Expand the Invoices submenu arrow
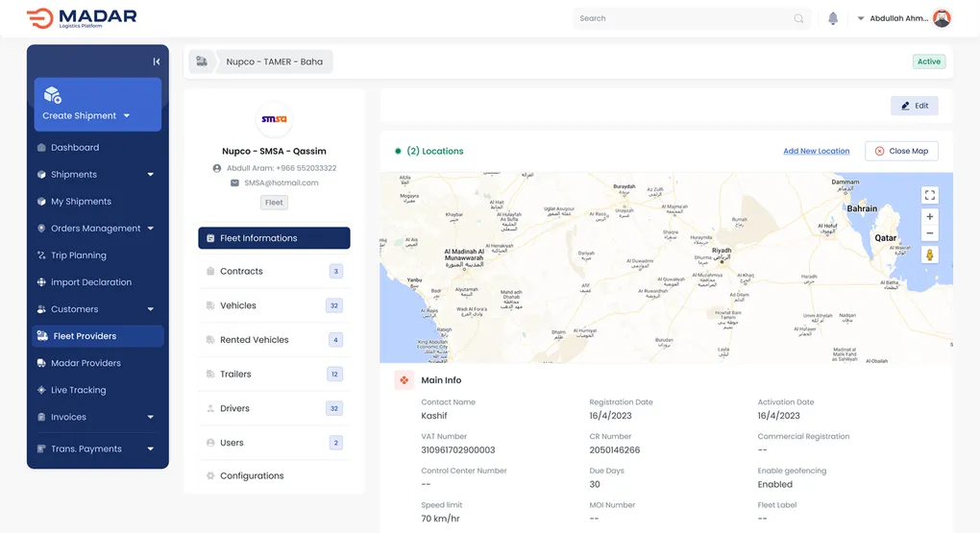 151,417
